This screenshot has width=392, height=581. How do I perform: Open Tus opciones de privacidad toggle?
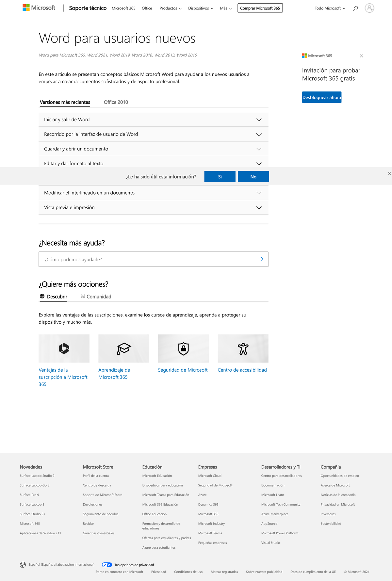pyautogui.click(x=107, y=564)
